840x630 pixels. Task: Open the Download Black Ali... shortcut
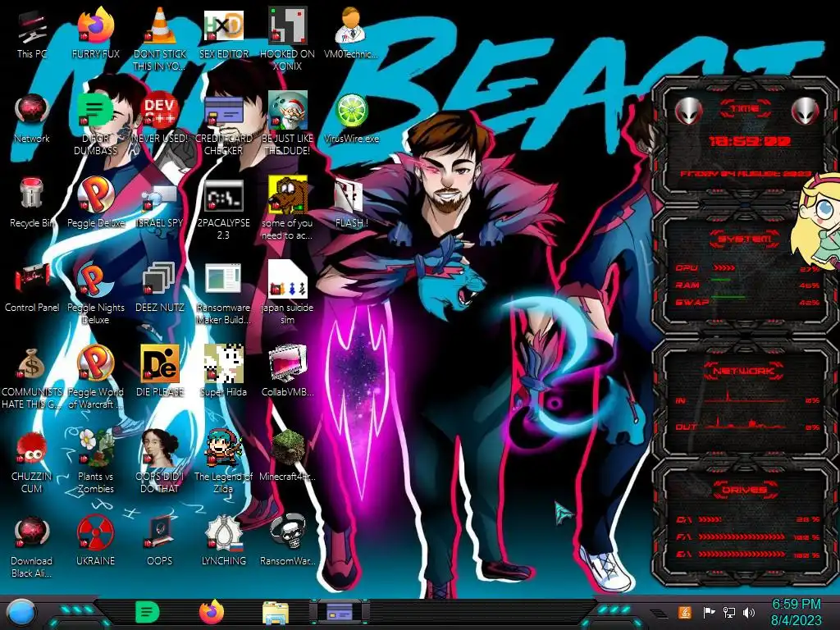pyautogui.click(x=32, y=547)
